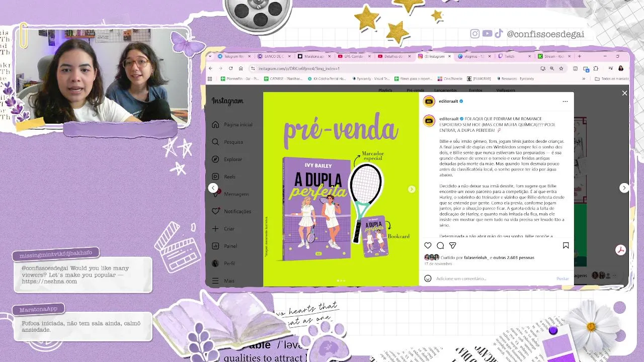Like the post with heart icon
The height and width of the screenshot is (362, 644).
pyautogui.click(x=428, y=245)
